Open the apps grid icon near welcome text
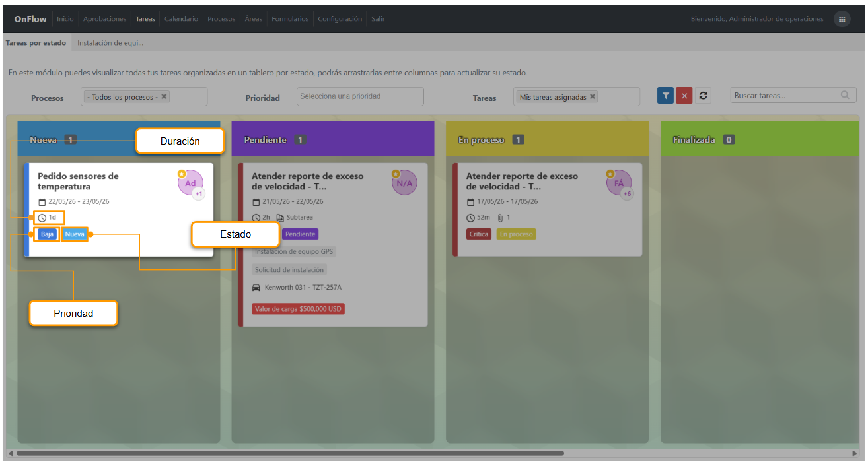Viewport: 868px width, 464px height. point(842,19)
